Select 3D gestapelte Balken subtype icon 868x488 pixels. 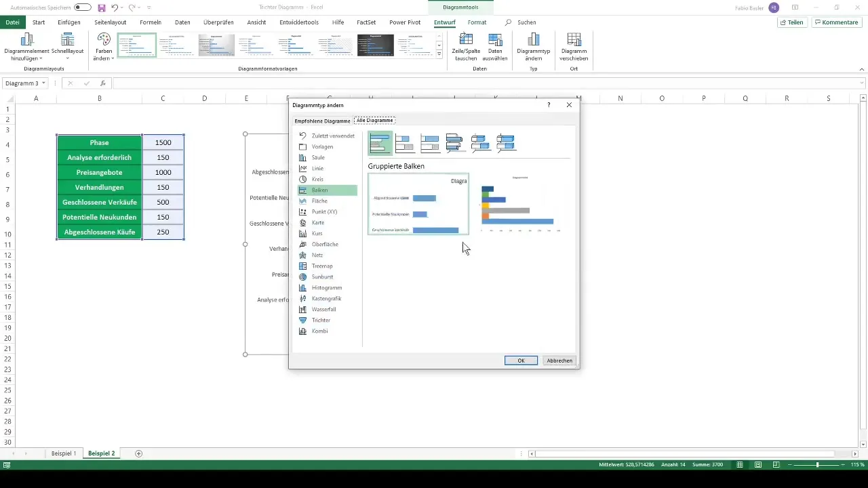point(480,143)
